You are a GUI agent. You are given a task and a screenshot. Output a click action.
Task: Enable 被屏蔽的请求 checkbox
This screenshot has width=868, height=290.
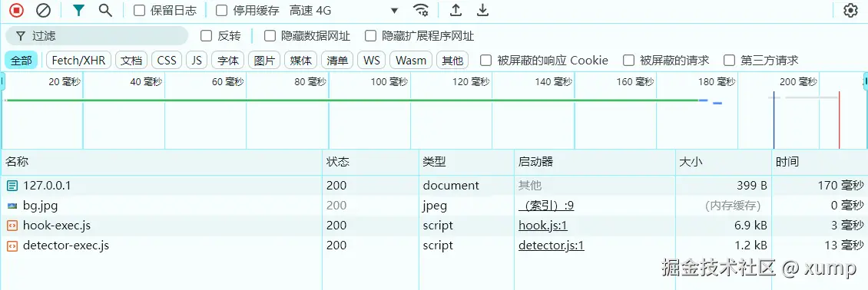click(628, 60)
